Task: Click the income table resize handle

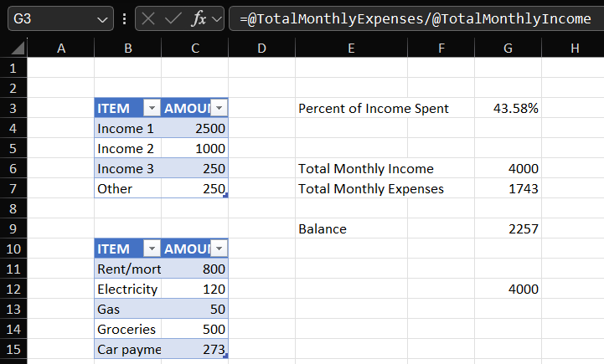Action: (225, 195)
